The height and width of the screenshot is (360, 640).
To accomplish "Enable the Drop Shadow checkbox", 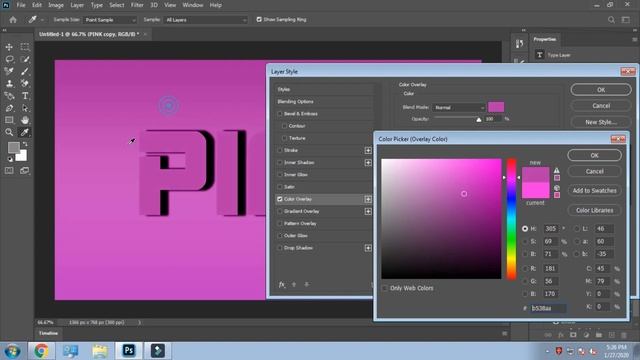I will [x=280, y=248].
